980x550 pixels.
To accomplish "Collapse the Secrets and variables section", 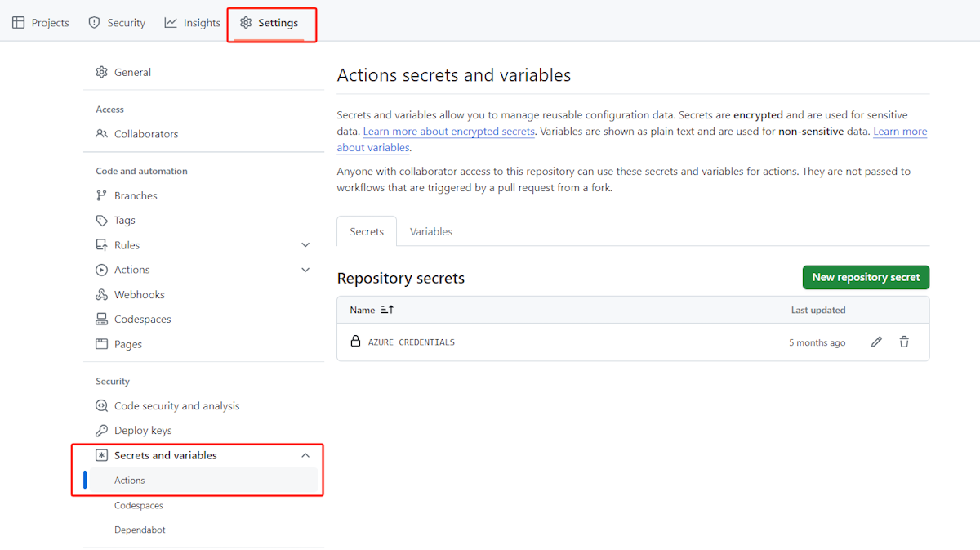I will point(305,455).
